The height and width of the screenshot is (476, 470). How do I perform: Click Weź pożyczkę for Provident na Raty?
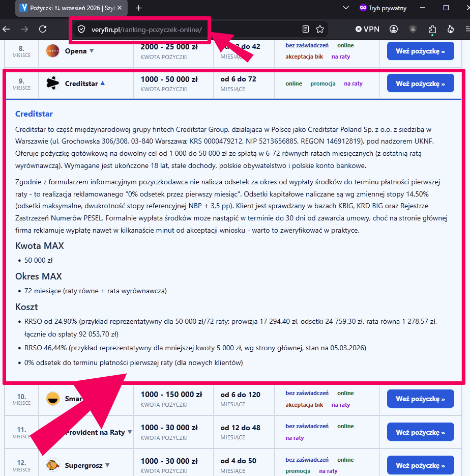tap(420, 432)
